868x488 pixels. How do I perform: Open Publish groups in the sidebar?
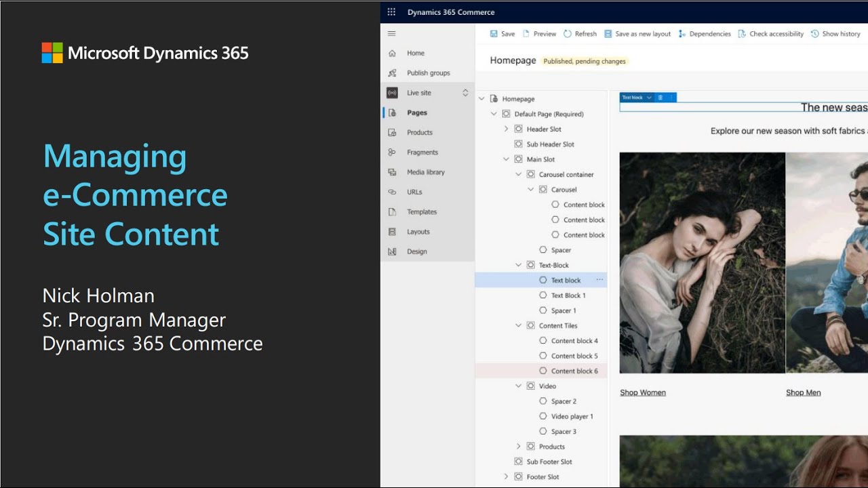pyautogui.click(x=427, y=73)
